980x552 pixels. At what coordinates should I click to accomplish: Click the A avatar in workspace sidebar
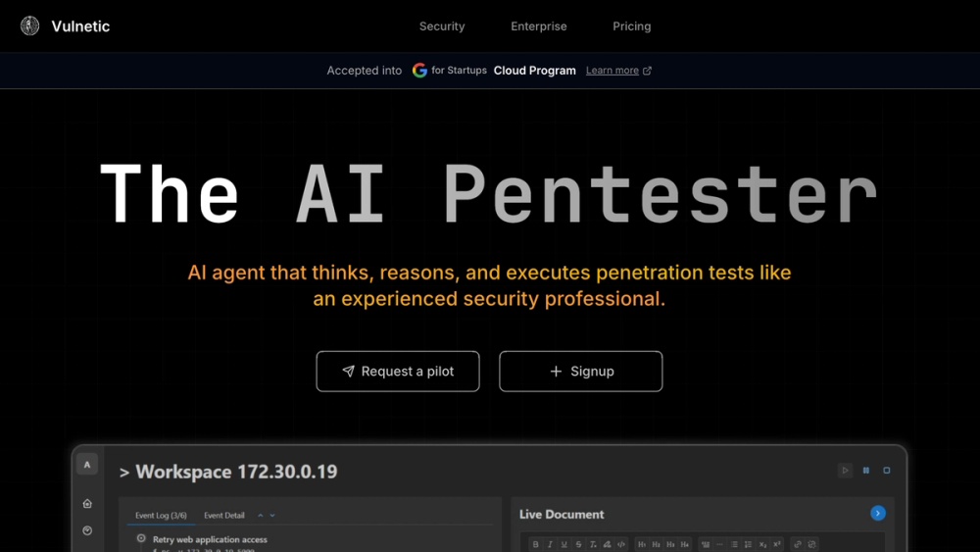[x=87, y=465]
